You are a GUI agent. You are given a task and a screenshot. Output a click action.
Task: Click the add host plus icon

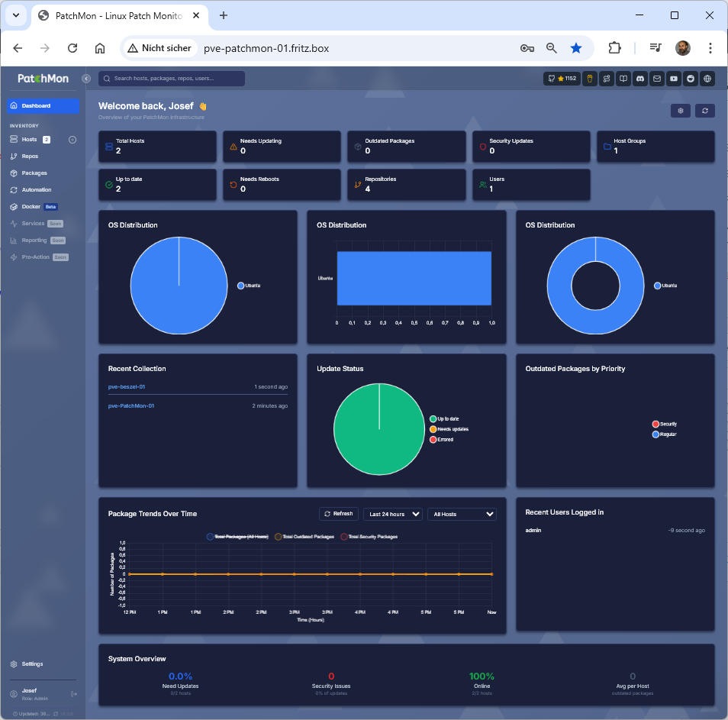[72, 140]
